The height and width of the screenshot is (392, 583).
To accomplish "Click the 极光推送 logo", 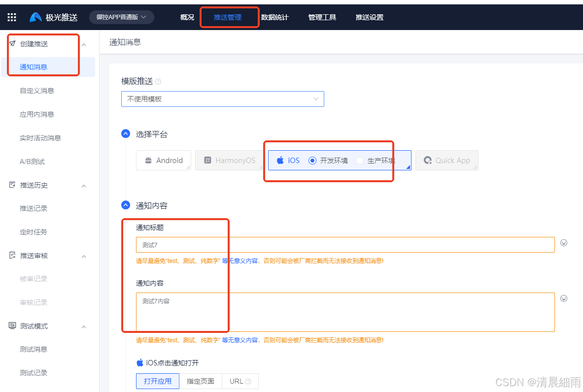I will 54,17.
